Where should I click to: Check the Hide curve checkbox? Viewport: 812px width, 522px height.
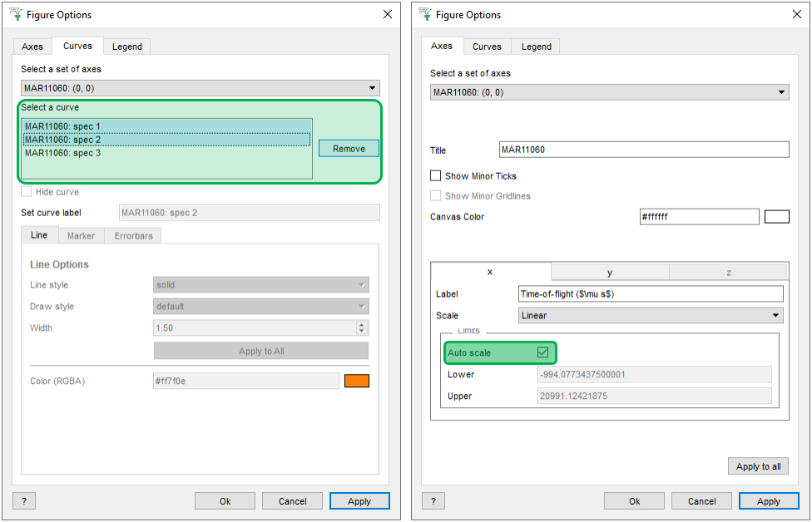point(27,192)
